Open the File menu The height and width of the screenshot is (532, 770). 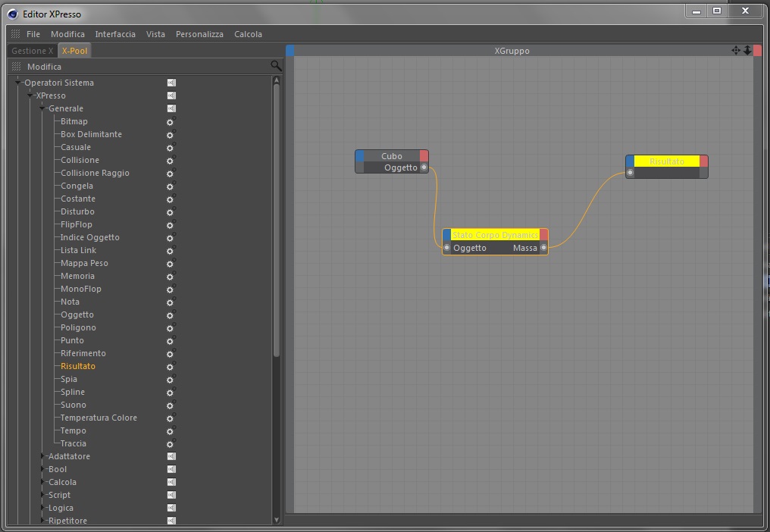tap(33, 34)
